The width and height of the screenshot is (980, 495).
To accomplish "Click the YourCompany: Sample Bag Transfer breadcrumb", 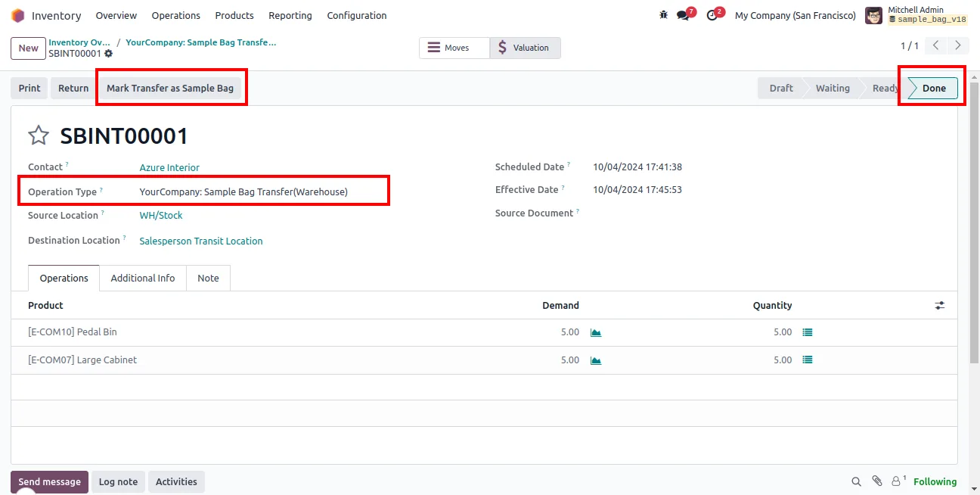I will pyautogui.click(x=201, y=42).
